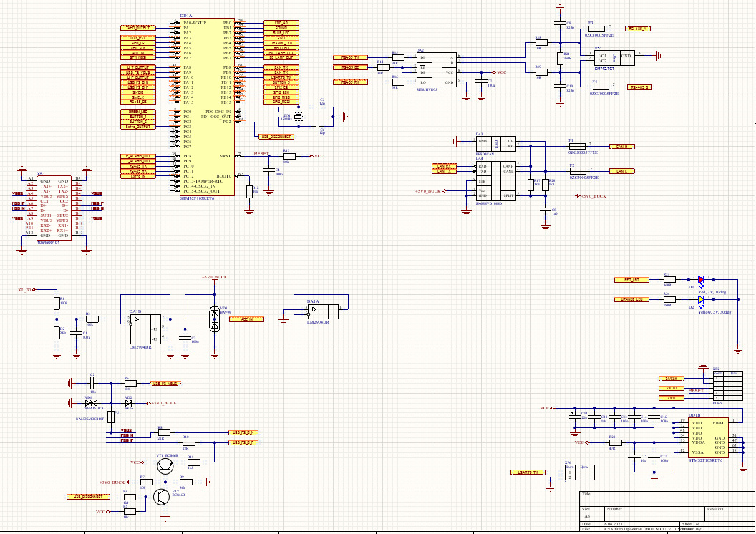
Task: Click the RS-485_A output label
Action: (x=638, y=29)
